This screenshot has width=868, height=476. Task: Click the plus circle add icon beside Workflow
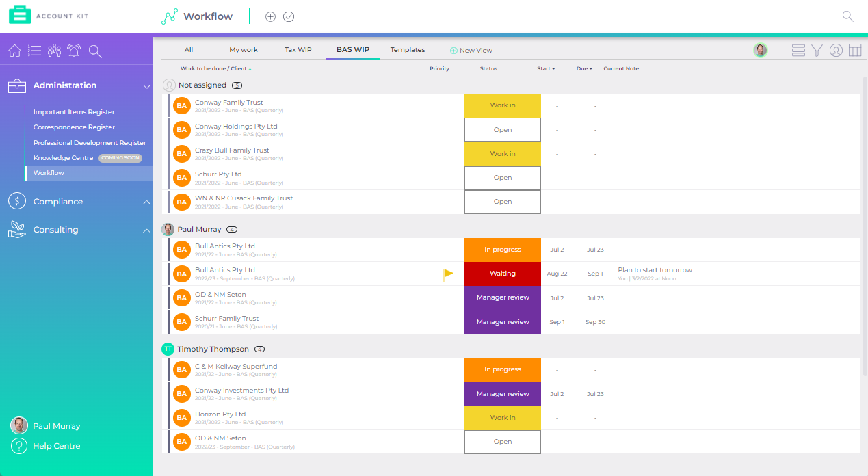tap(270, 16)
